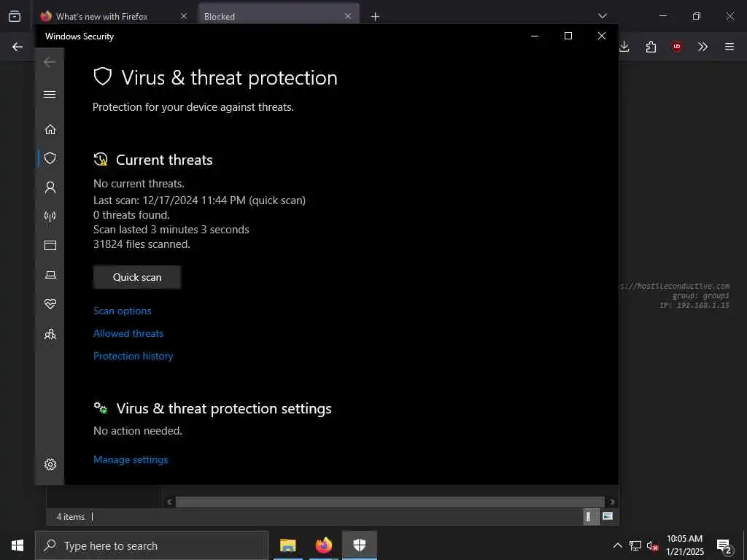Open the Windows Start menu

(x=18, y=545)
